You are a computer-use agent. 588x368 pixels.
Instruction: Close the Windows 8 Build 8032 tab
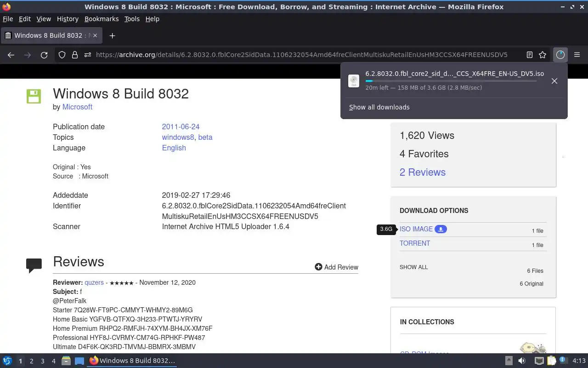click(95, 35)
